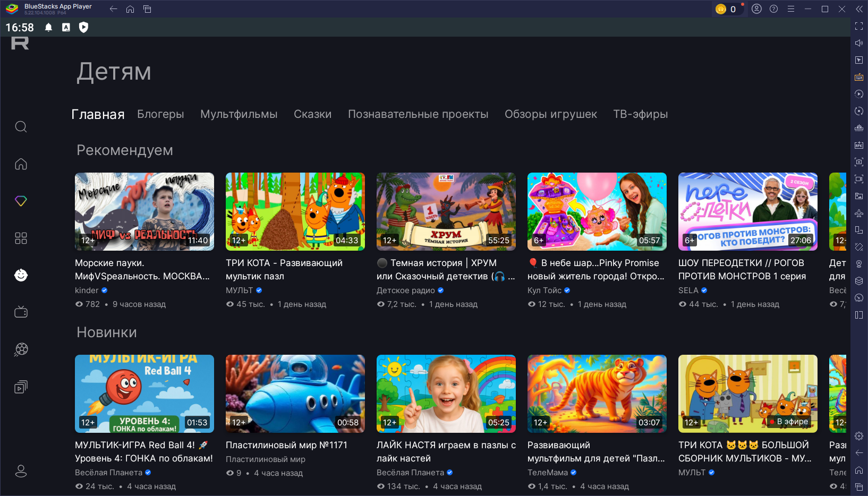Select the kids smiley face sidebar icon
868x496 pixels.
point(21,275)
